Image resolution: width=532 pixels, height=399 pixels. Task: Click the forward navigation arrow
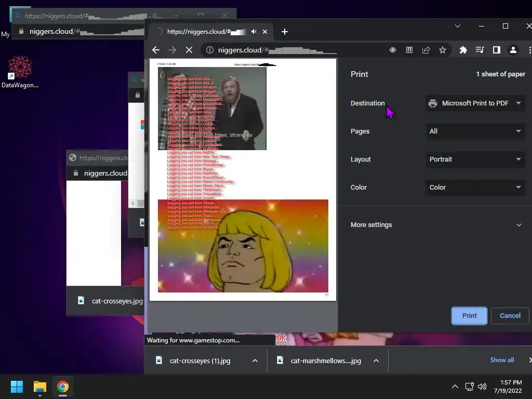pos(172,50)
